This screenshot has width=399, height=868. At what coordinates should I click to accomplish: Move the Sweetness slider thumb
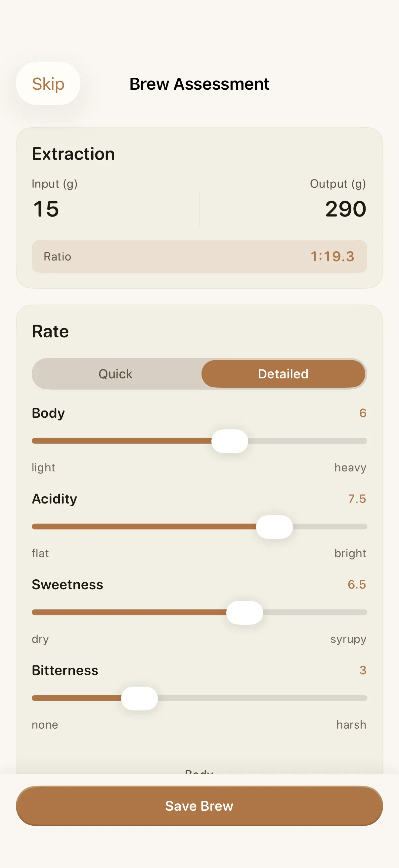coord(245,612)
